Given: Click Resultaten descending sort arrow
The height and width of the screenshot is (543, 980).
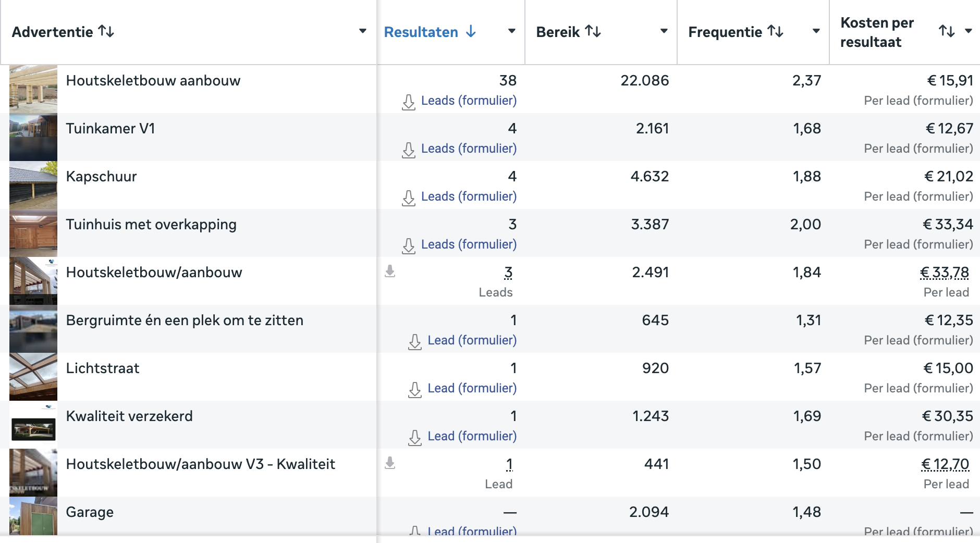Looking at the screenshot, I should point(471,31).
